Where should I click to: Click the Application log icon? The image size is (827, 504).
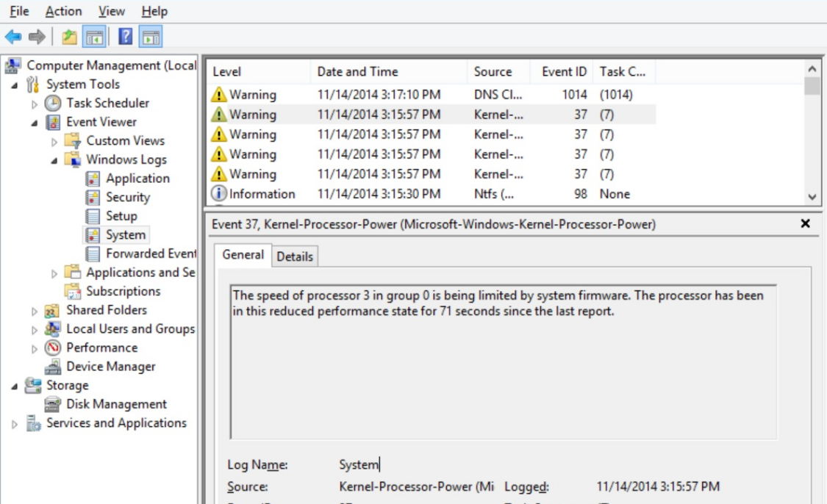click(93, 179)
